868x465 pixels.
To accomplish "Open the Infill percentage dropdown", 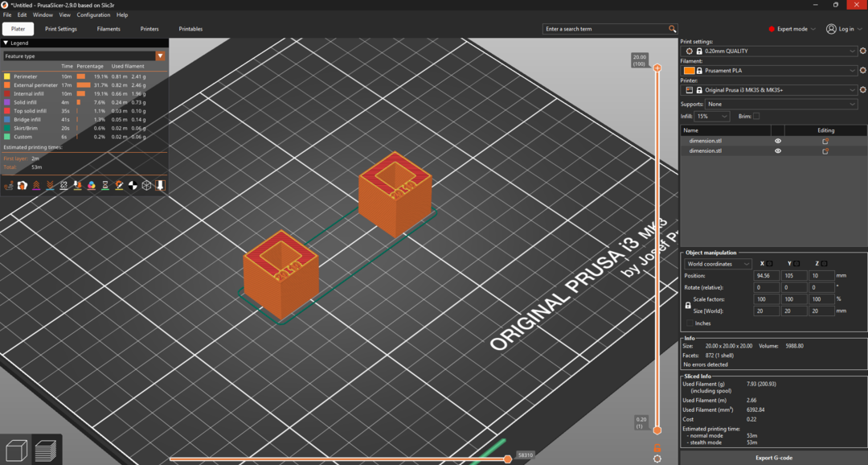I will pyautogui.click(x=712, y=117).
